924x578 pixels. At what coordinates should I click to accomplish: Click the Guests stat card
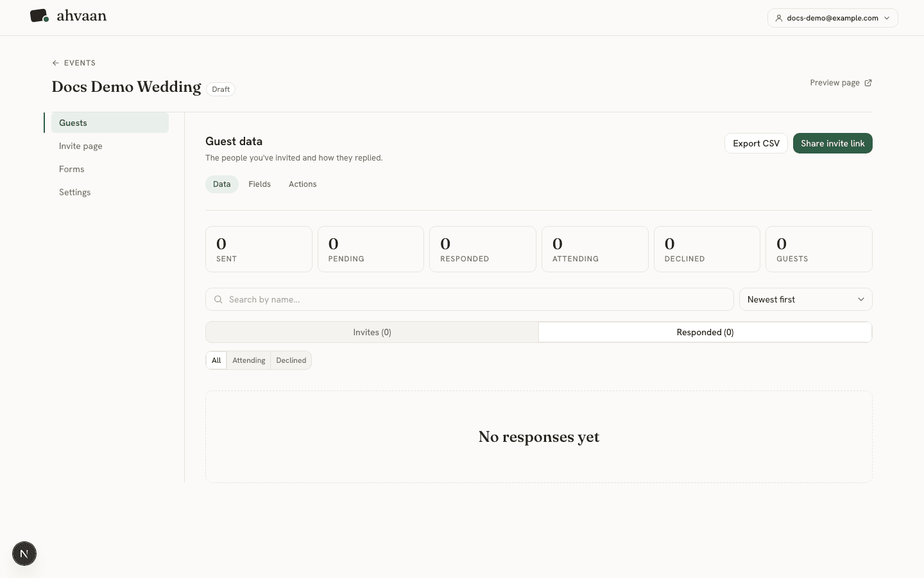click(x=819, y=249)
